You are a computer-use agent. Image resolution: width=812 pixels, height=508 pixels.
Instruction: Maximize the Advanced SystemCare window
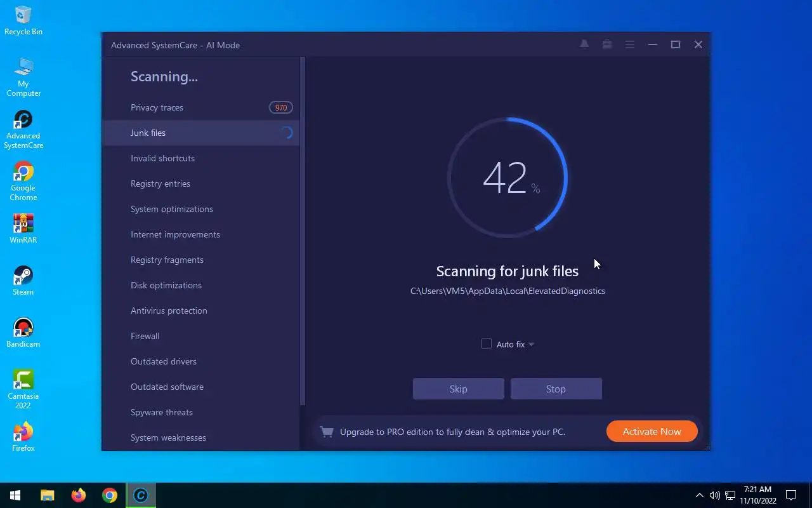pyautogui.click(x=676, y=44)
